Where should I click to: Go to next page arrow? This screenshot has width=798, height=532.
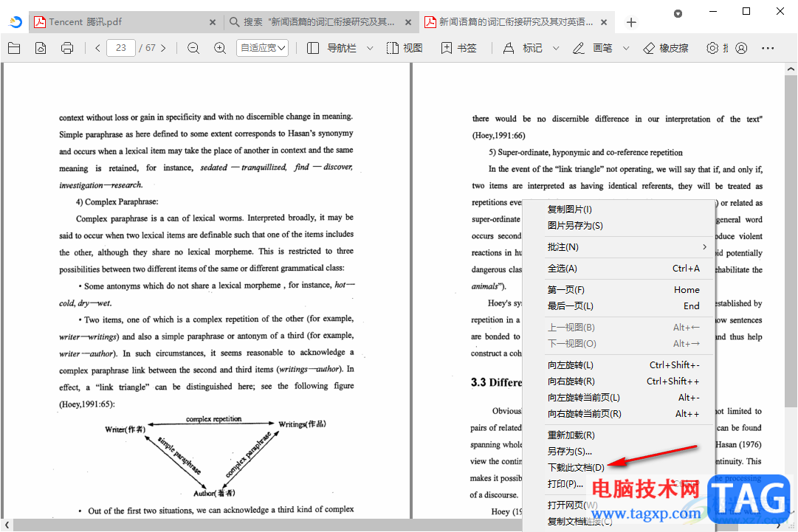[163, 48]
